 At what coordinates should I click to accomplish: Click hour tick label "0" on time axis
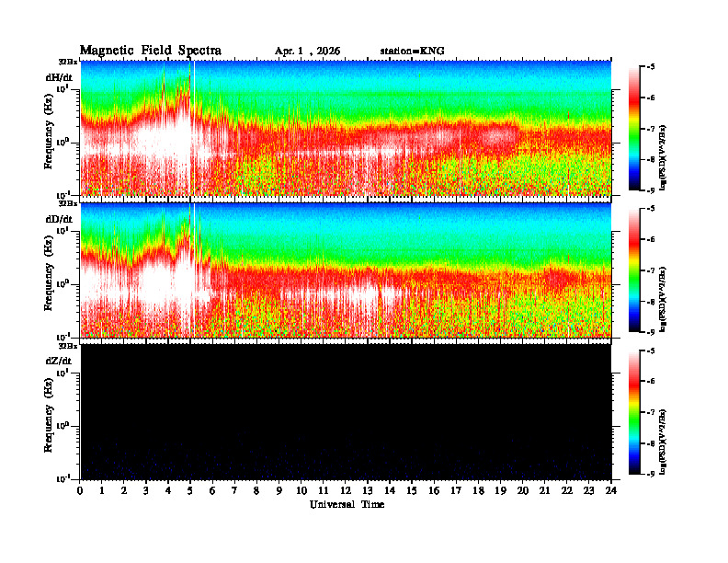point(80,490)
